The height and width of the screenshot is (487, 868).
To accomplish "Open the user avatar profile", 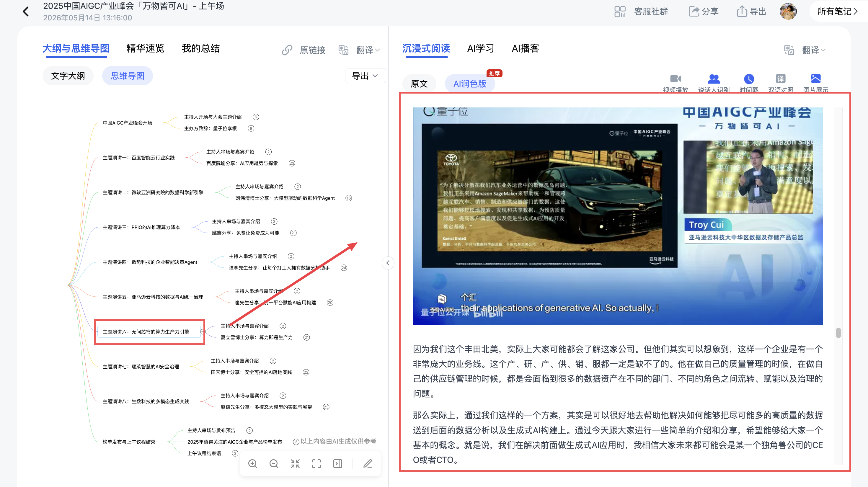I will [x=788, y=12].
